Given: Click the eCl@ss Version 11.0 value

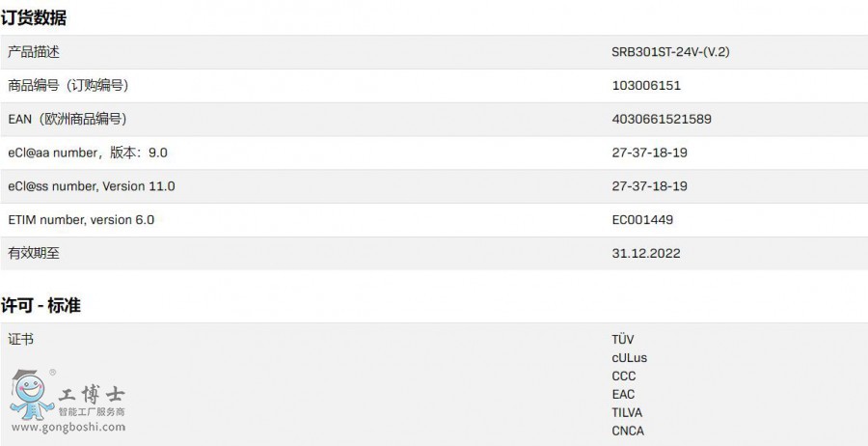Looking at the screenshot, I should 649,186.
